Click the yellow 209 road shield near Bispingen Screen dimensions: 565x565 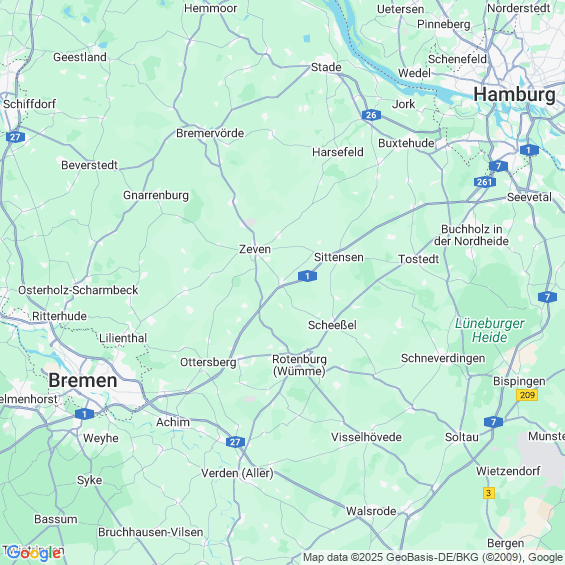527,395
